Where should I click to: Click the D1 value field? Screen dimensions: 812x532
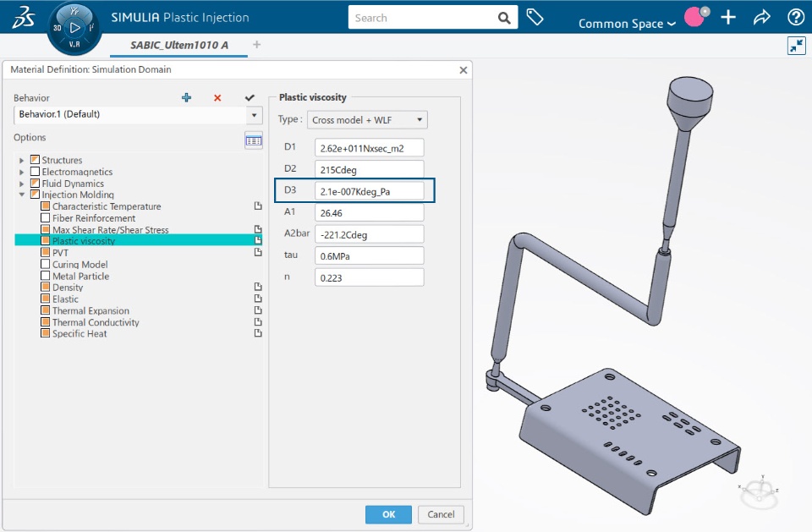(x=370, y=148)
